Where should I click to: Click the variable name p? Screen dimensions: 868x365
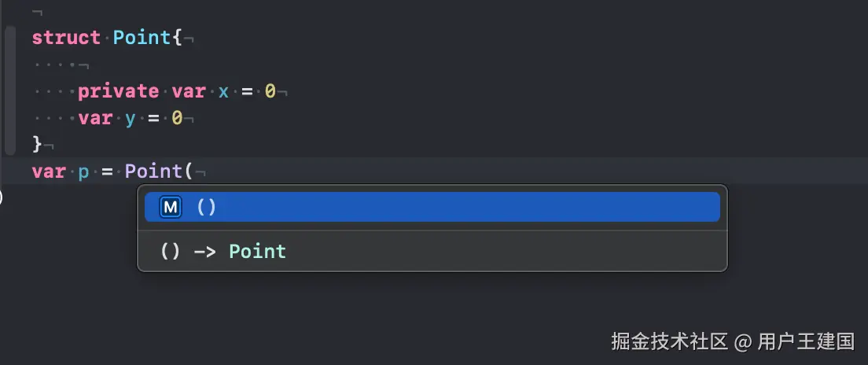point(83,171)
